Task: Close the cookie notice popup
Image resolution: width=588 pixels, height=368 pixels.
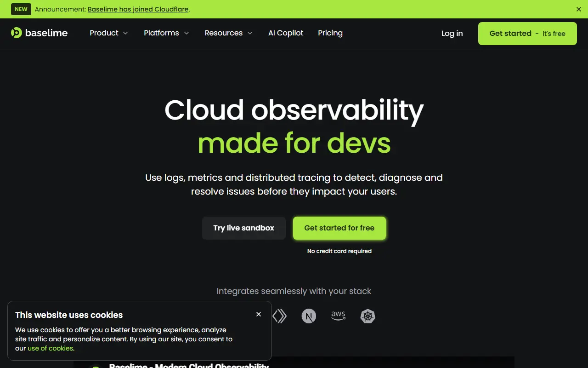Action: coord(259,314)
